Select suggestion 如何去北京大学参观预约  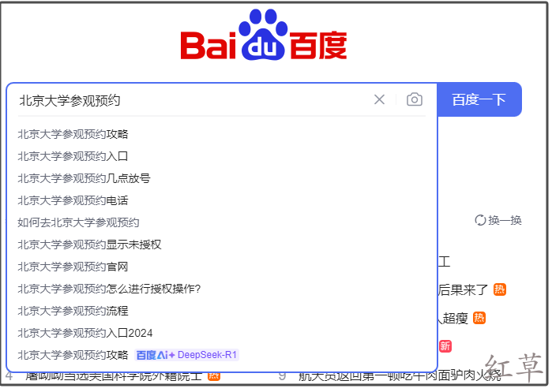78,222
